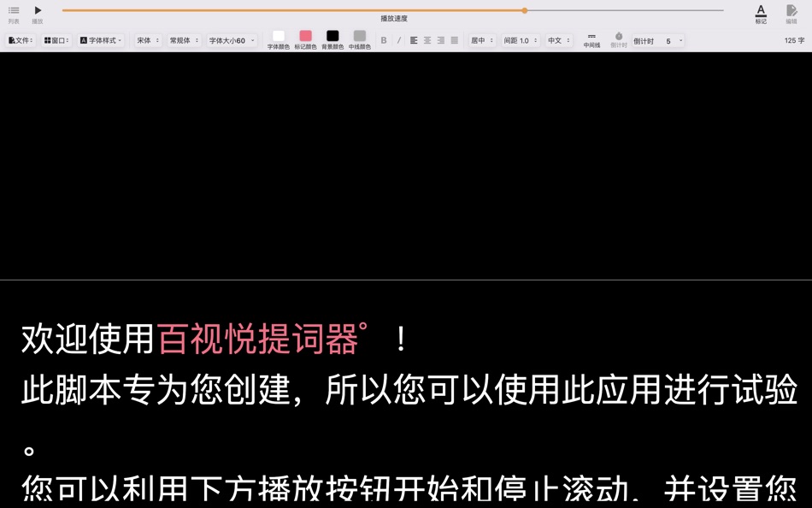The height and width of the screenshot is (508, 812).
Task: Toggle bold B formatting
Action: coord(384,40)
